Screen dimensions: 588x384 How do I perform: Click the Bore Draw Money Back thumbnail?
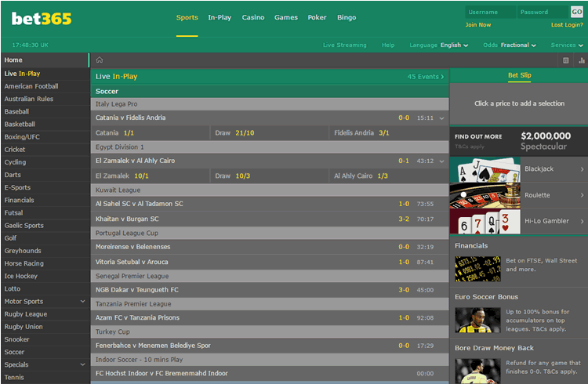pos(477,371)
